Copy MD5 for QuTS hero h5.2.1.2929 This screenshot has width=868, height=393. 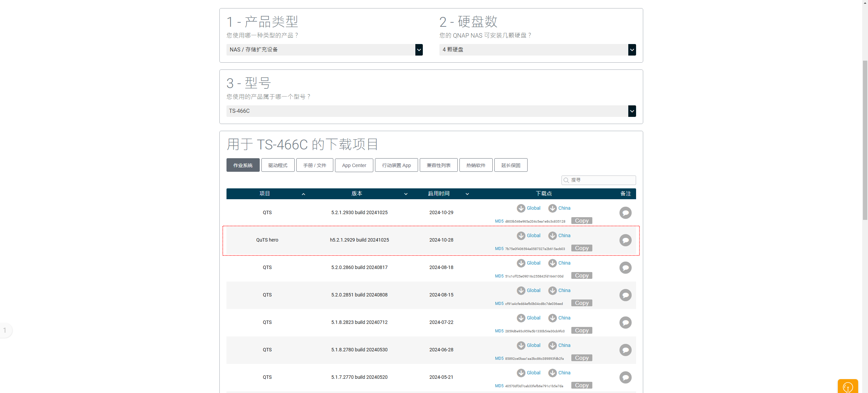[x=581, y=248]
